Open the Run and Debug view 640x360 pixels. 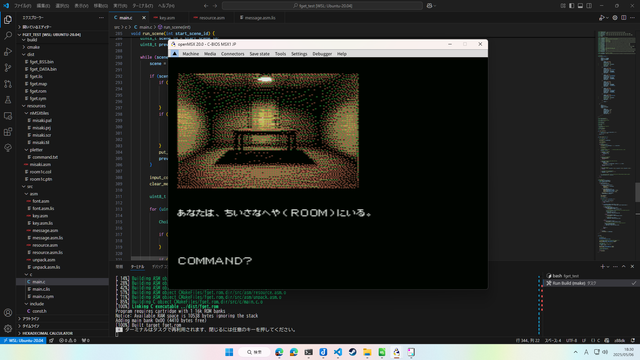pos(8,52)
